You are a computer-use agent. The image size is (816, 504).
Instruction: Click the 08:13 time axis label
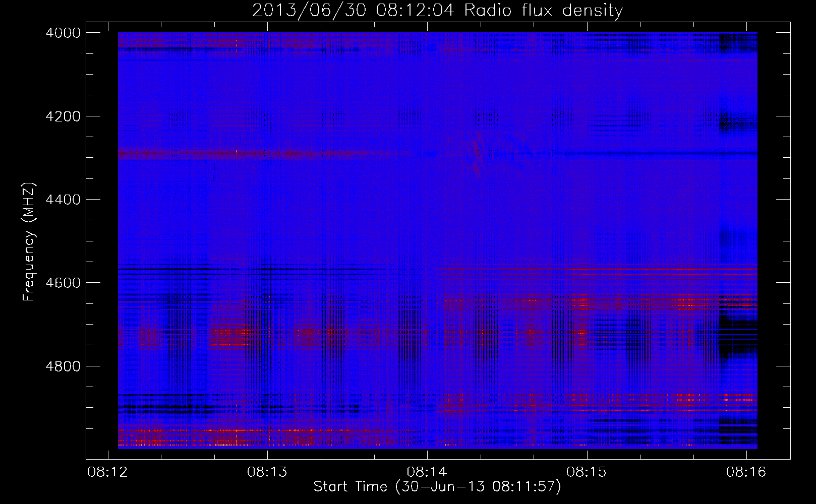tap(267, 472)
